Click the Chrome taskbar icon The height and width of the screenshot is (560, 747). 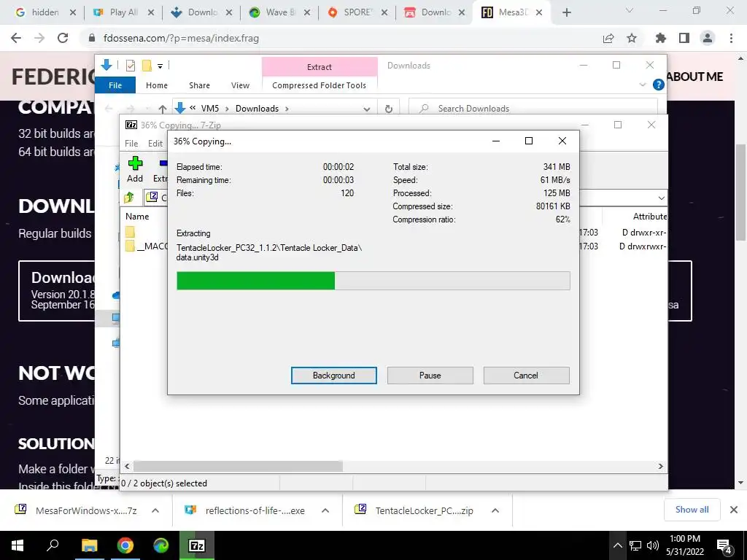click(125, 545)
